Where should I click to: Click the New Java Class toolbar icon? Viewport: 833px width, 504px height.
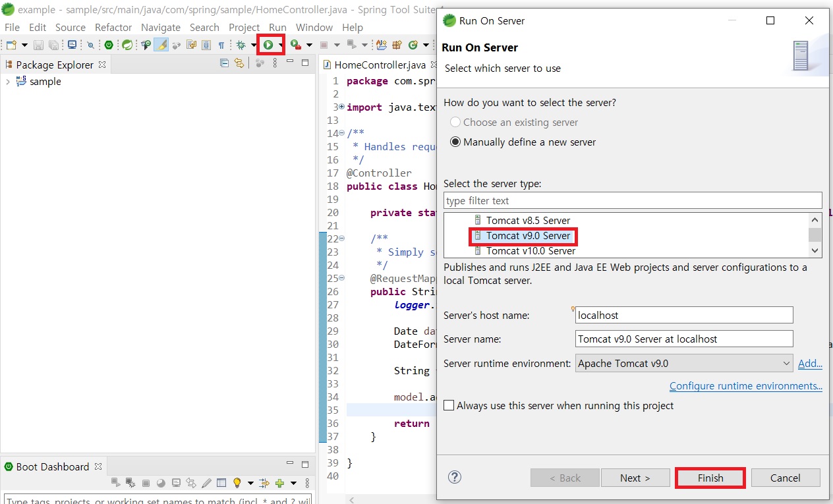(413, 45)
